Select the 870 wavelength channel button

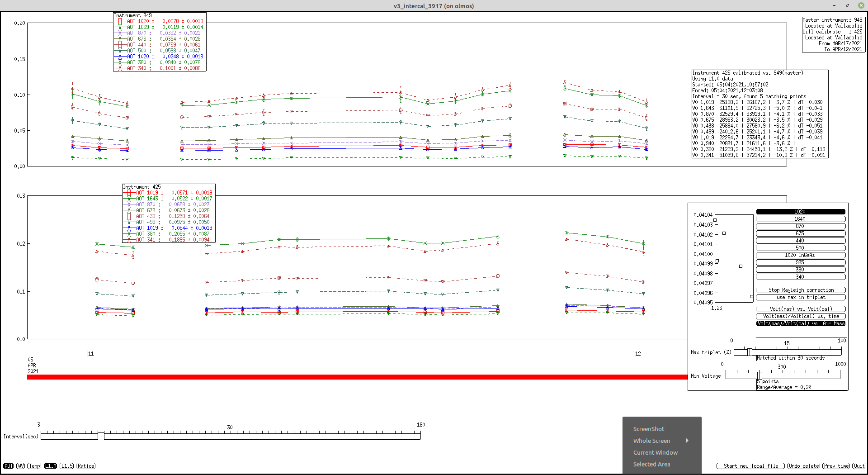pyautogui.click(x=800, y=226)
